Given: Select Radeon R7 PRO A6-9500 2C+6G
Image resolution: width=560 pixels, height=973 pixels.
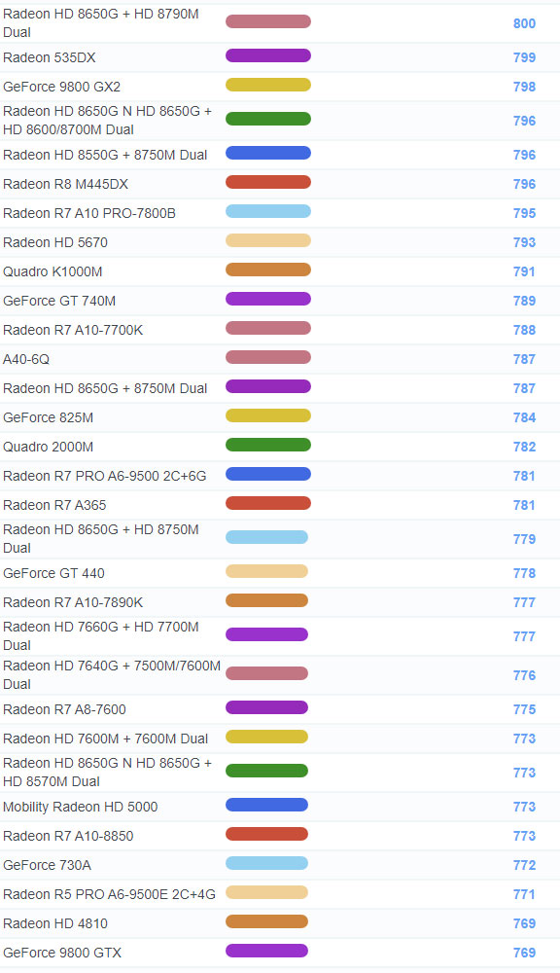Looking at the screenshot, I should (x=105, y=476).
